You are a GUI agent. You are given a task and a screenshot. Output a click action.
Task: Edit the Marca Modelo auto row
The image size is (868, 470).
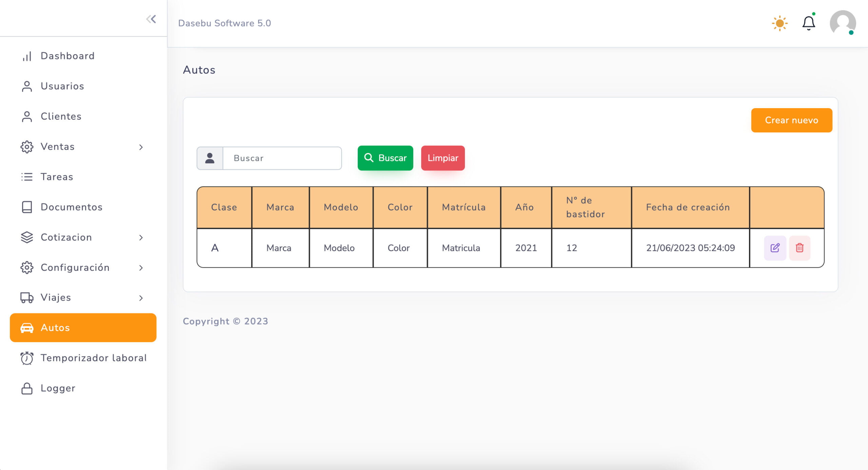(775, 248)
